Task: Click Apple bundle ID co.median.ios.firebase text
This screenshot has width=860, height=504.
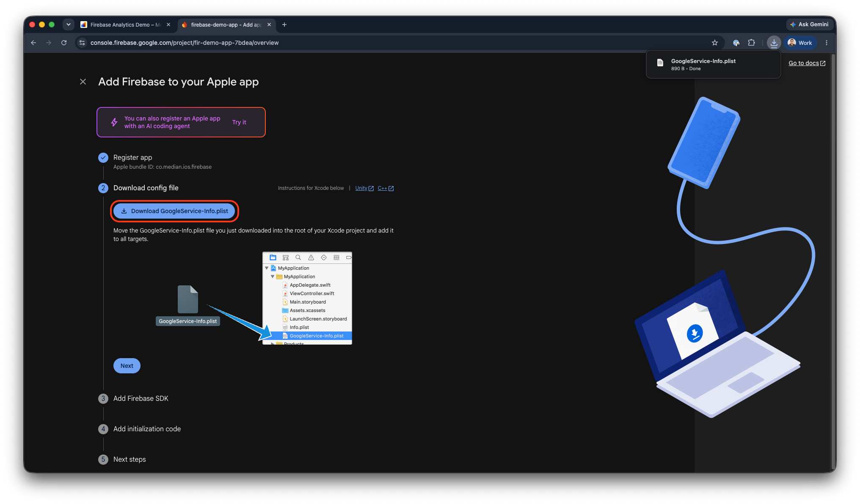Action: pyautogui.click(x=163, y=167)
